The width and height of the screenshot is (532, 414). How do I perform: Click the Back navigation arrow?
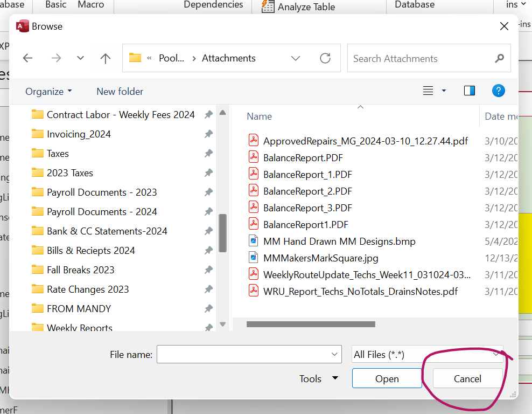(28, 58)
